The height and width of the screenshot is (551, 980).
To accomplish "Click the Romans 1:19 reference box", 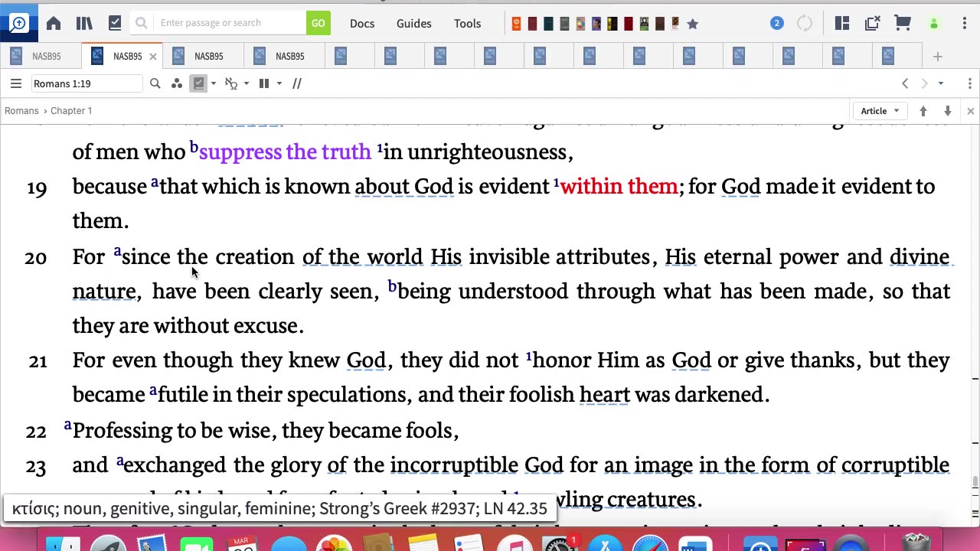I will (87, 83).
